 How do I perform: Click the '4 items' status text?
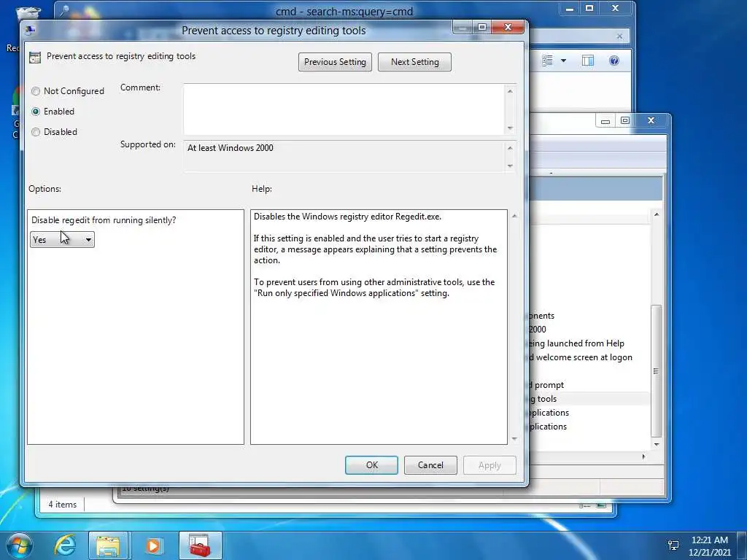click(x=63, y=505)
